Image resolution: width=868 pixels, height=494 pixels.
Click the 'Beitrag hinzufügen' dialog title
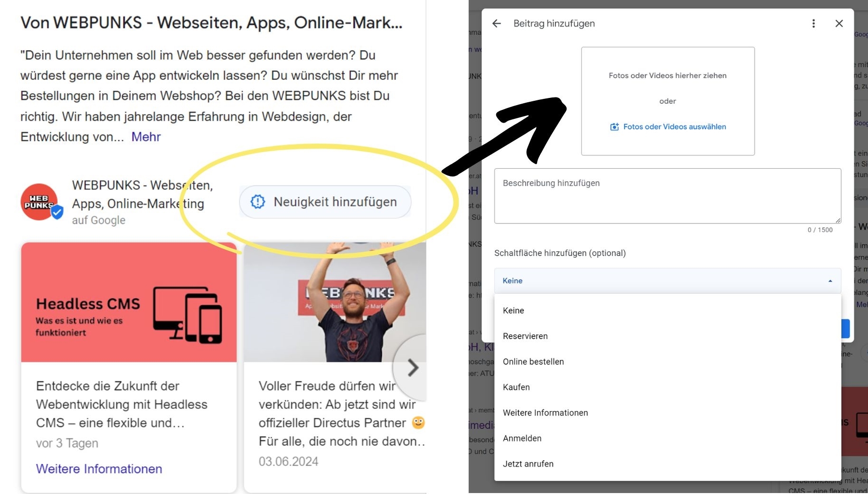[554, 23]
